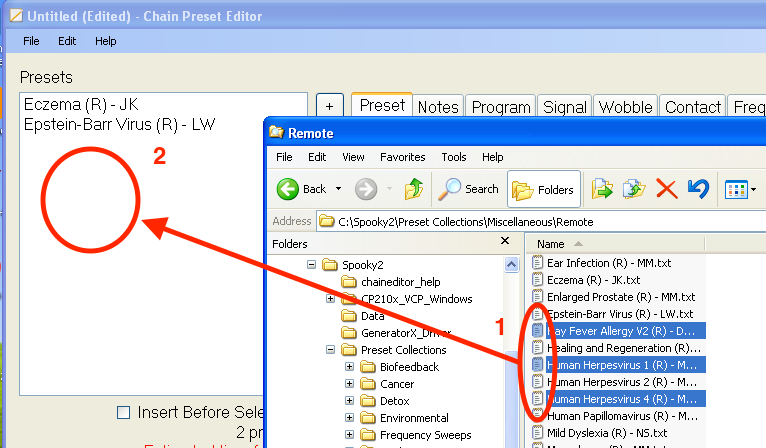Expand the Biofeedback folder node

pyautogui.click(x=349, y=366)
